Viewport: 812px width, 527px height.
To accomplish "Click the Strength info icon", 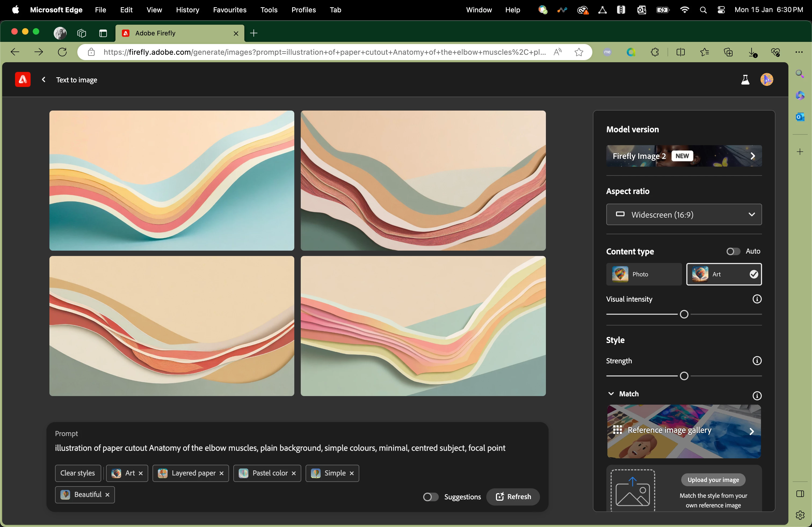I will coord(757,361).
